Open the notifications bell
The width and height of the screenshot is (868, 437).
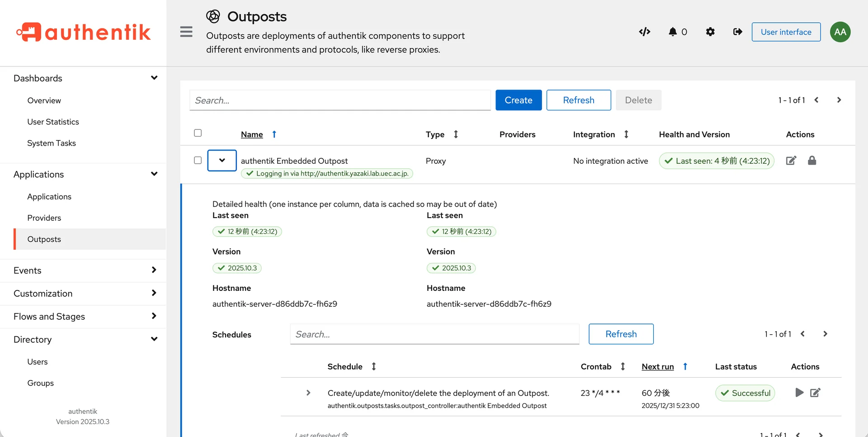click(673, 32)
